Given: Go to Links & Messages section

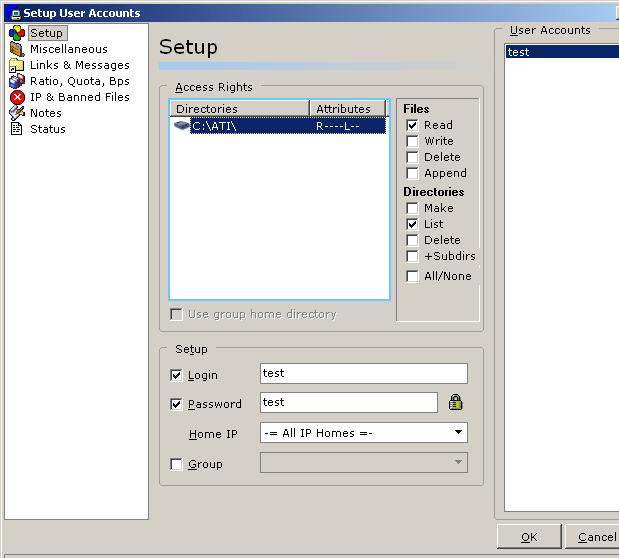Looking at the screenshot, I should pos(80,65).
